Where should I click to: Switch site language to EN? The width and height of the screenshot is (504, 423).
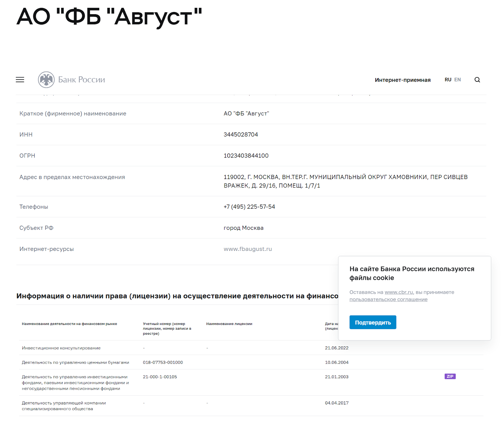point(457,80)
